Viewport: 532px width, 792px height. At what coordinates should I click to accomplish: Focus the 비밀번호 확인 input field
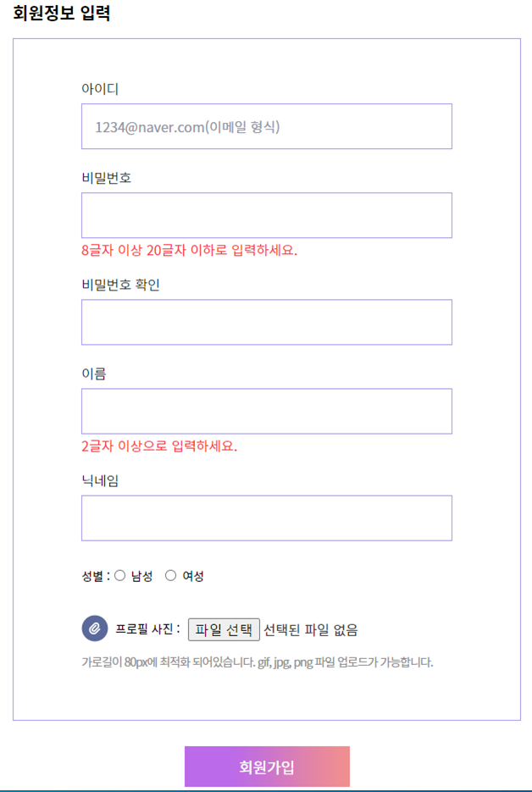coord(266,322)
